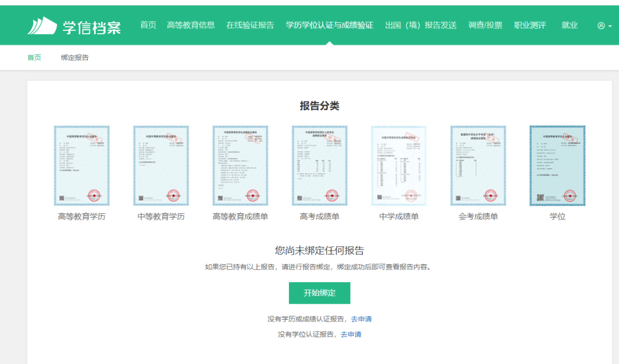Click the 会考成绩单 caption

478,217
